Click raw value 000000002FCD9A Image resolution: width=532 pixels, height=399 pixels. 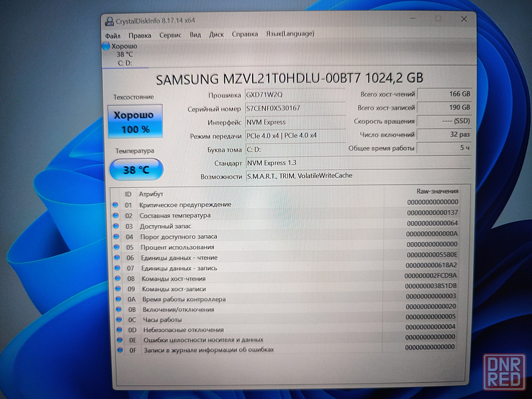tap(430, 276)
